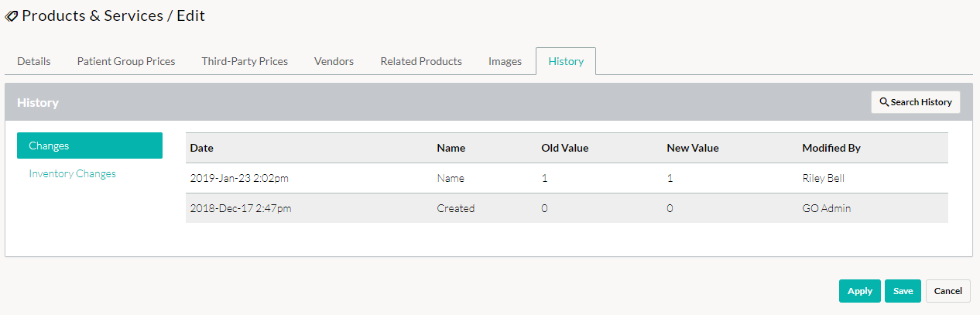
Task: Click the Save button
Action: click(903, 291)
